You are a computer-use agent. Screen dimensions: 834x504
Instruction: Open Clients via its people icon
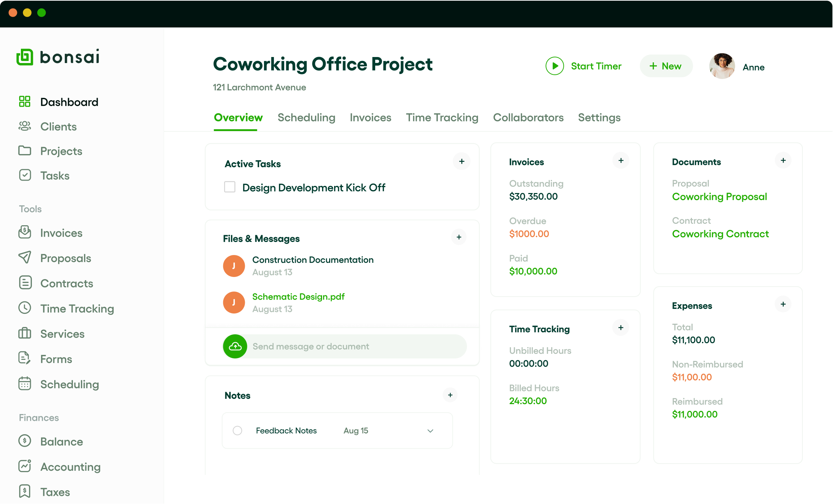click(x=25, y=126)
